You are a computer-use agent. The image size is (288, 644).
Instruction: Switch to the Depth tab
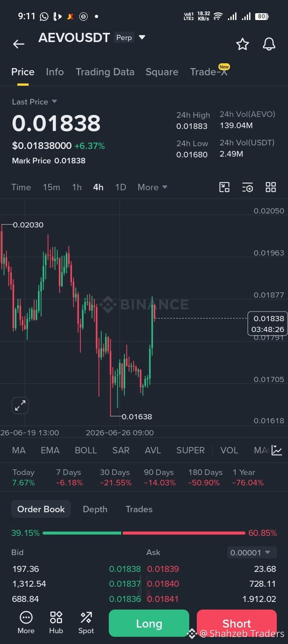pos(95,509)
